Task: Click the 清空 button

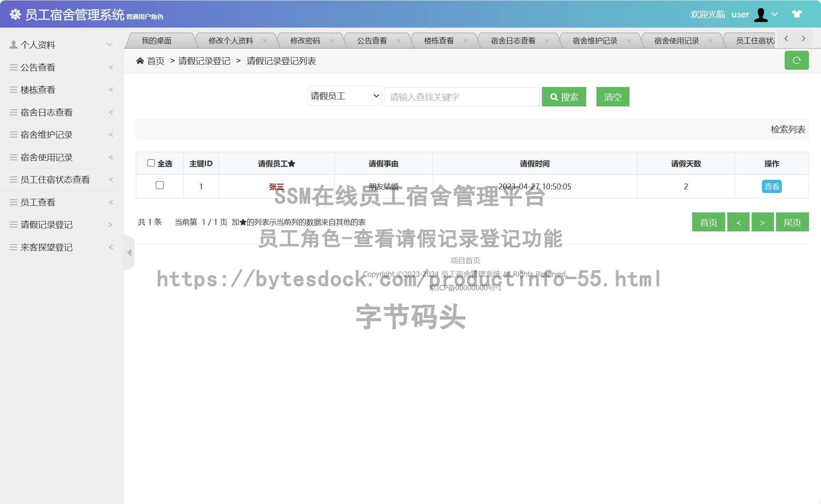Action: click(x=613, y=97)
